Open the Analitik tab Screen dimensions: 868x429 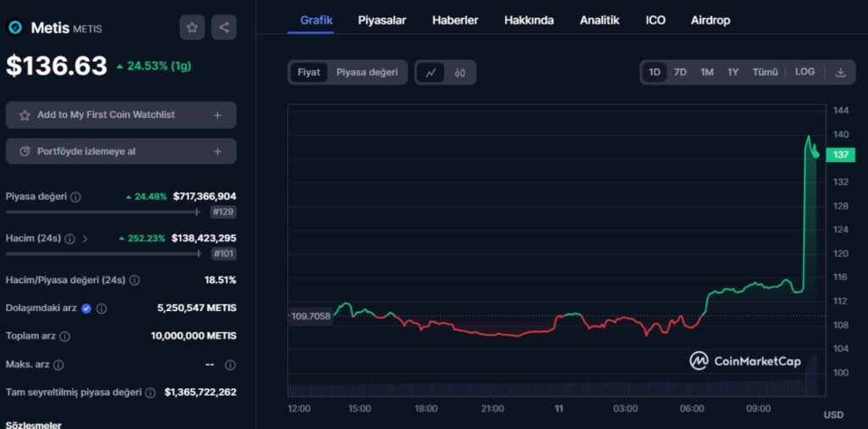(x=599, y=20)
